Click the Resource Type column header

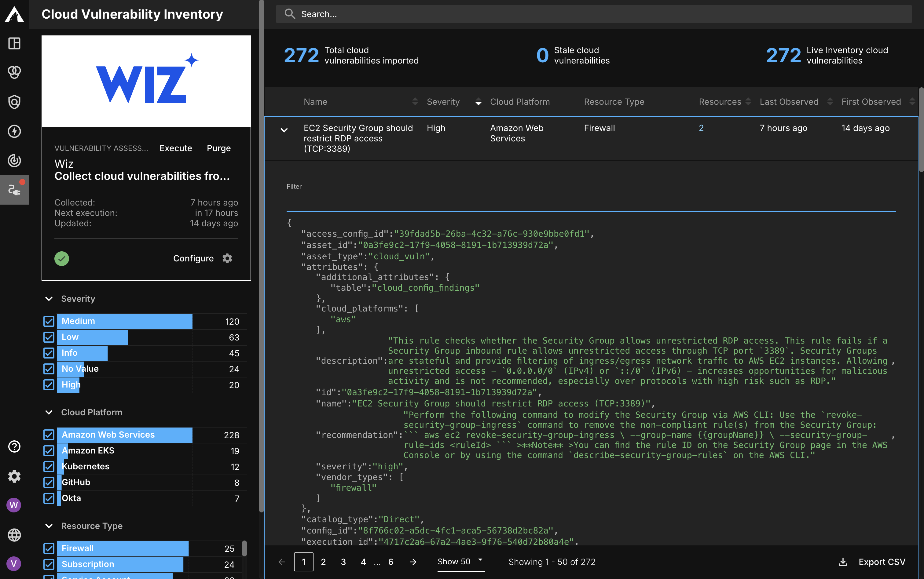(x=614, y=101)
